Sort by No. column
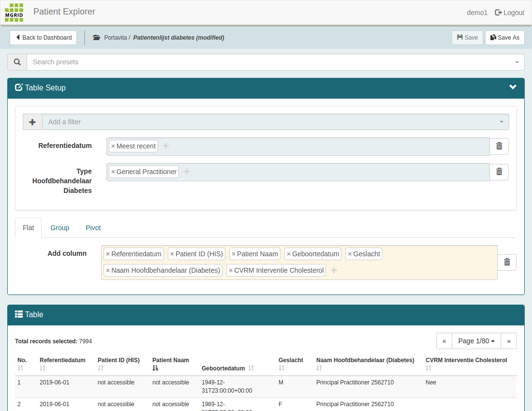 click(x=20, y=368)
